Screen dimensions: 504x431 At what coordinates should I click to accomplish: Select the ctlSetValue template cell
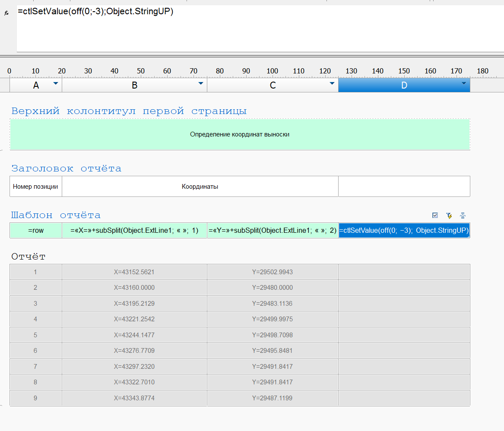pos(404,231)
